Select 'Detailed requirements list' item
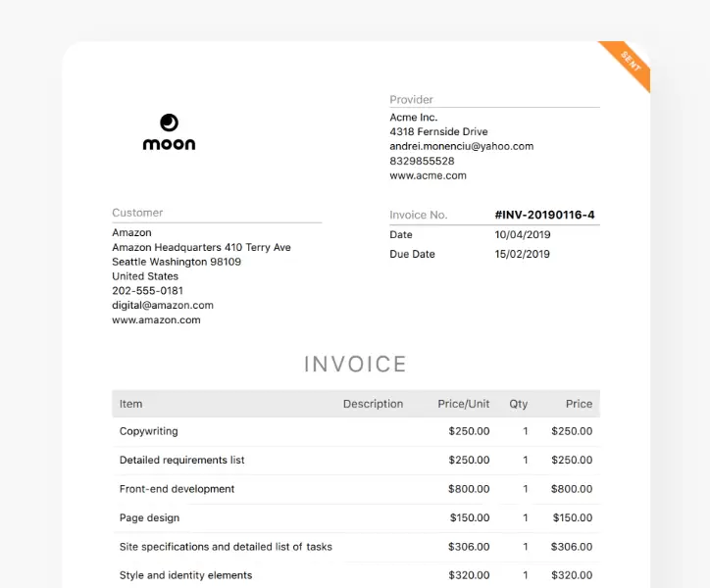This screenshot has height=588, width=710. pos(182,460)
